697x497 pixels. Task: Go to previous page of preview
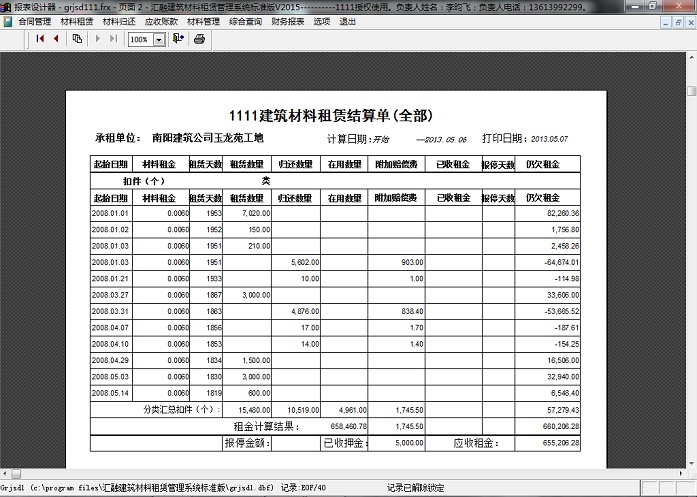click(x=56, y=39)
